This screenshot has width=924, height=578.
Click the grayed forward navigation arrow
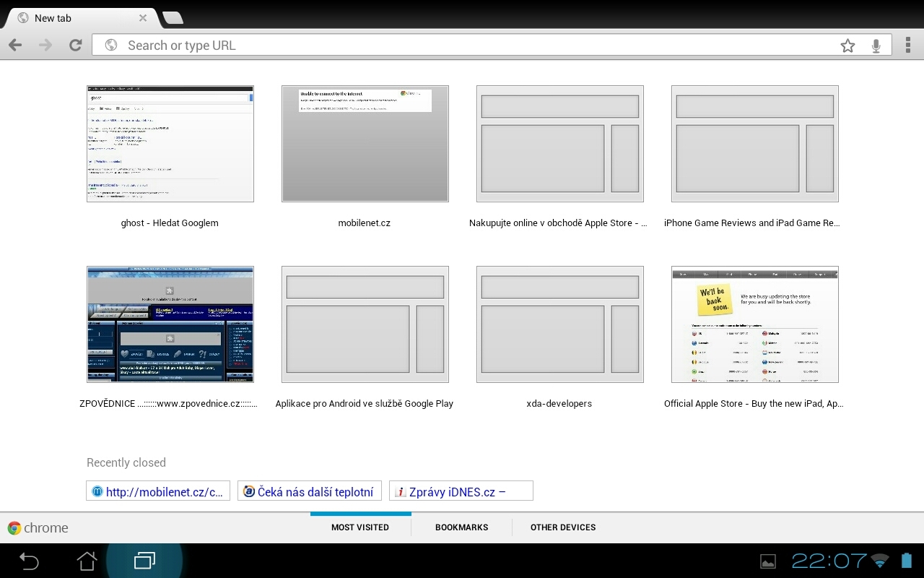[45, 44]
